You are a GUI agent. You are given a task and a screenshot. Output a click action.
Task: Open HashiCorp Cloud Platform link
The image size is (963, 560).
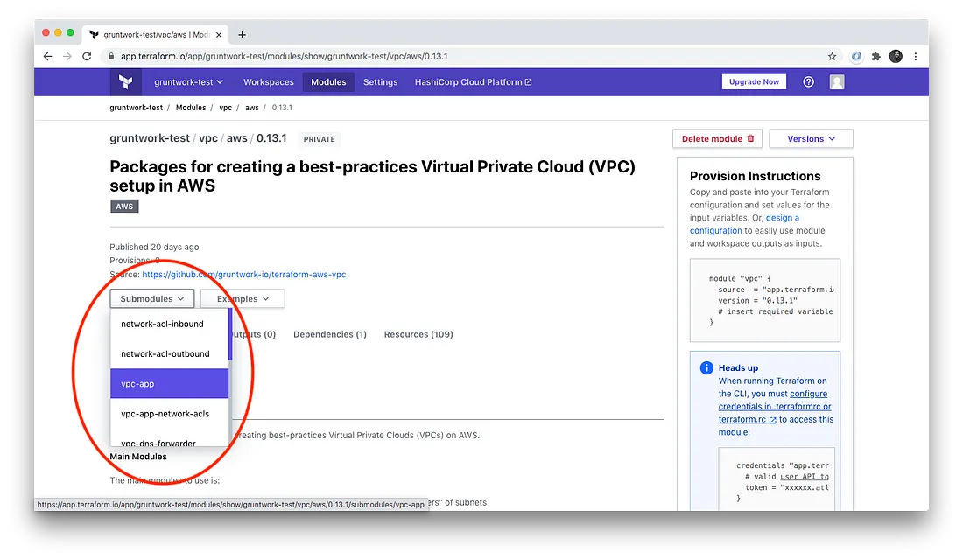click(473, 81)
